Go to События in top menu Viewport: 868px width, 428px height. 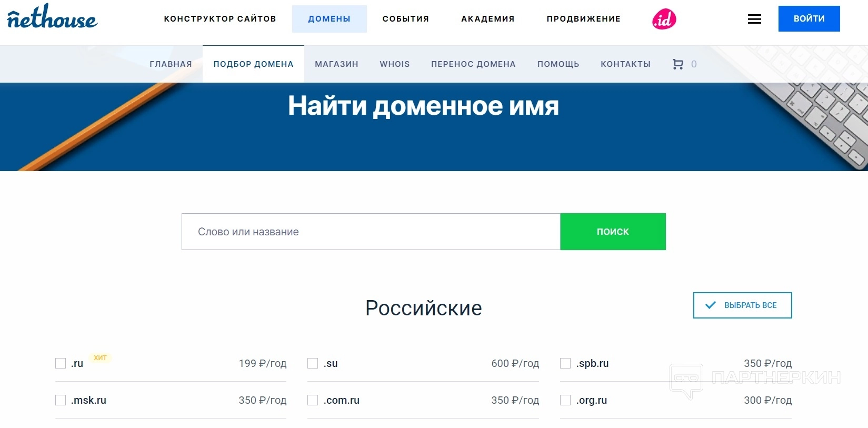coord(406,19)
